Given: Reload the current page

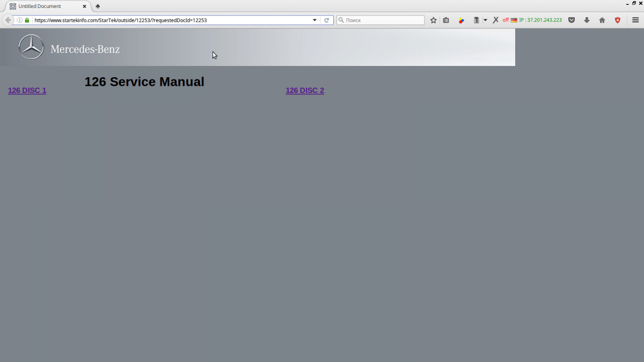Looking at the screenshot, I should tap(326, 20).
